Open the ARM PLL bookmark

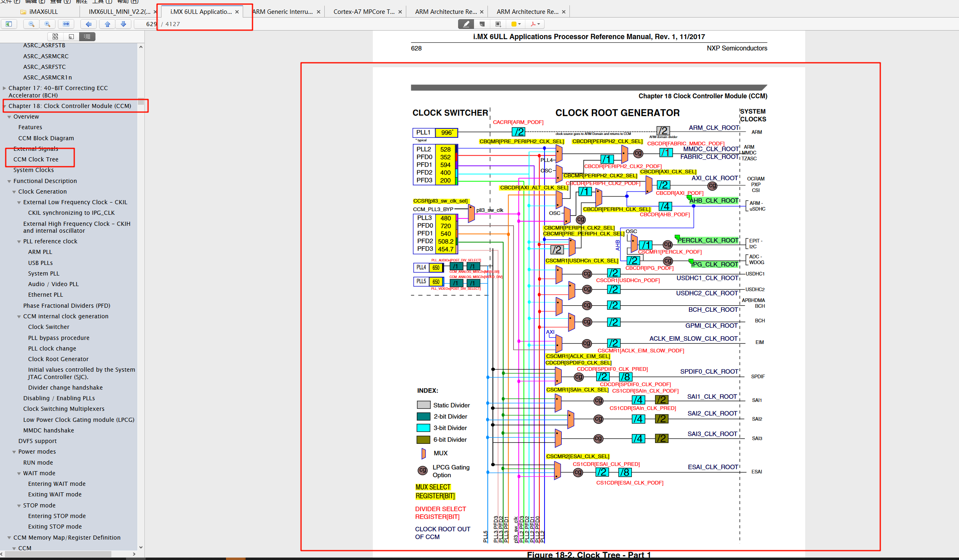pyautogui.click(x=40, y=252)
